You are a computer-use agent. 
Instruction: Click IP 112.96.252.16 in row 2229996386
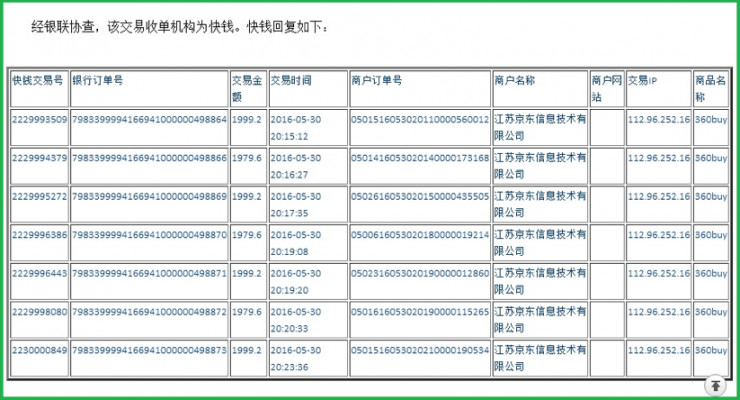658,235
